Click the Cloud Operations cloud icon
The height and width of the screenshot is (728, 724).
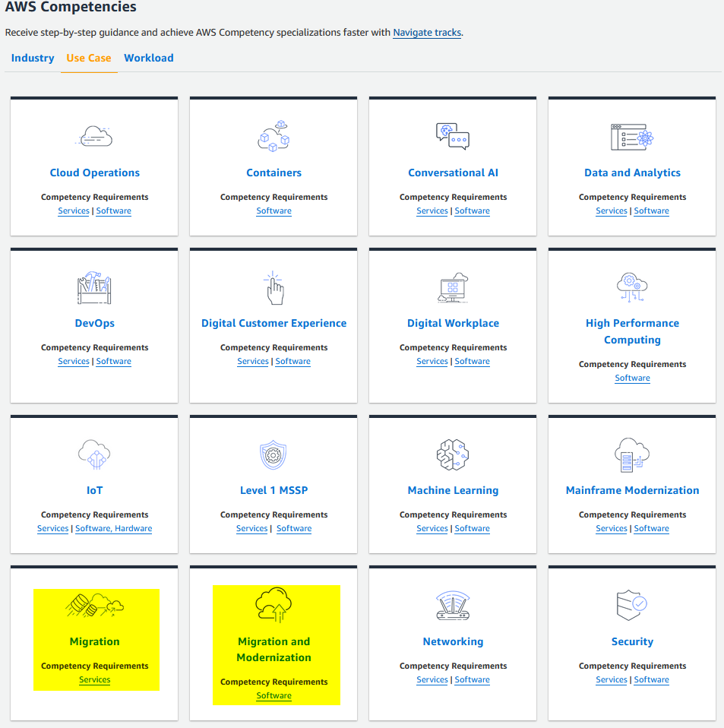[x=94, y=136]
